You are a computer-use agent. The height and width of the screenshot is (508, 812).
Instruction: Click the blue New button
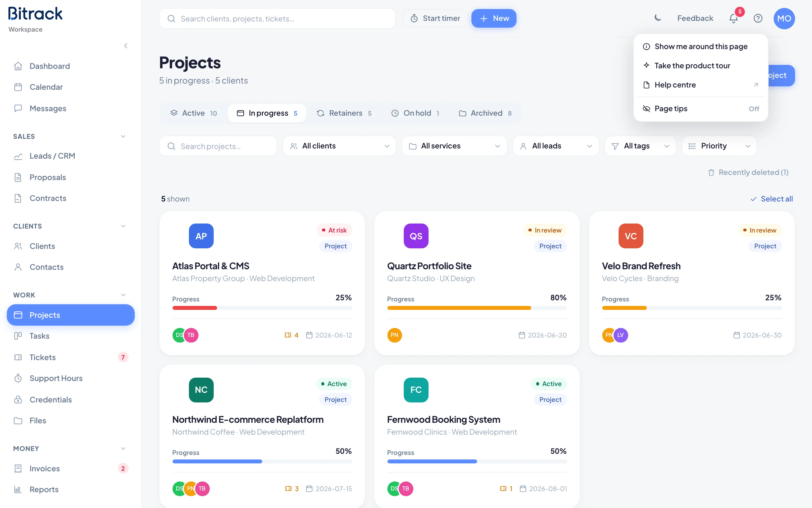(x=494, y=18)
